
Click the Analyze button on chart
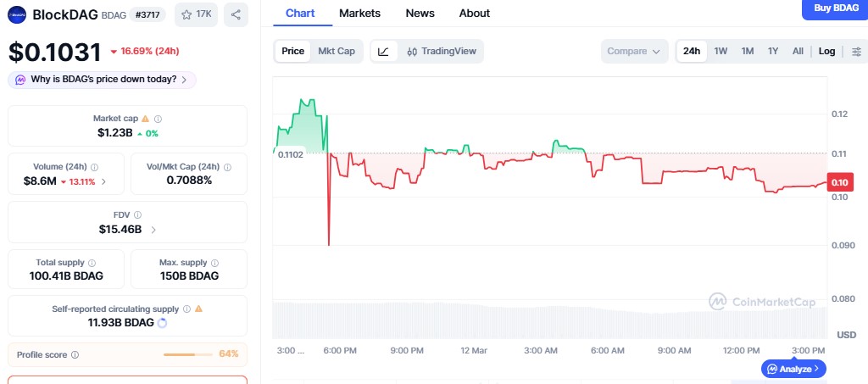[793, 369]
